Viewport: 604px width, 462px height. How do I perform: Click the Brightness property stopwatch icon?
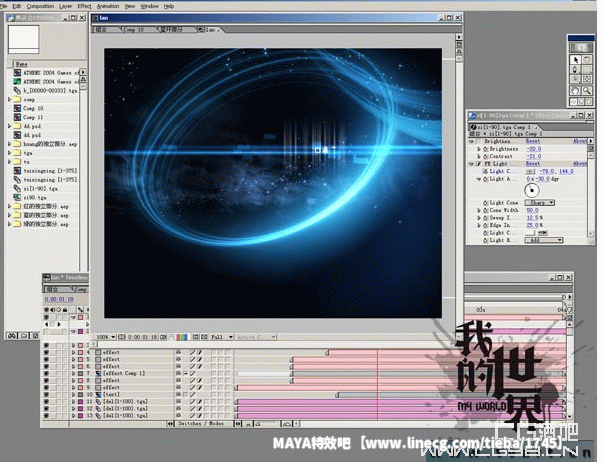pos(486,149)
